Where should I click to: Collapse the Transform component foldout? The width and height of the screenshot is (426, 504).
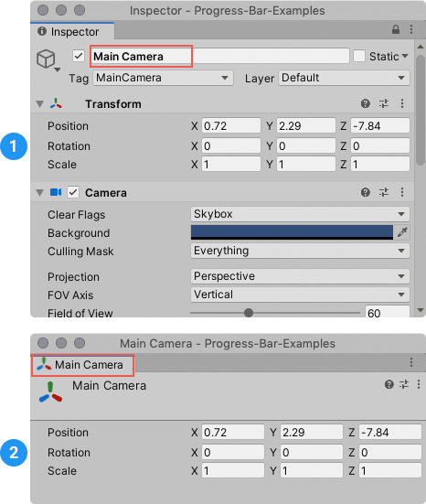coord(40,104)
